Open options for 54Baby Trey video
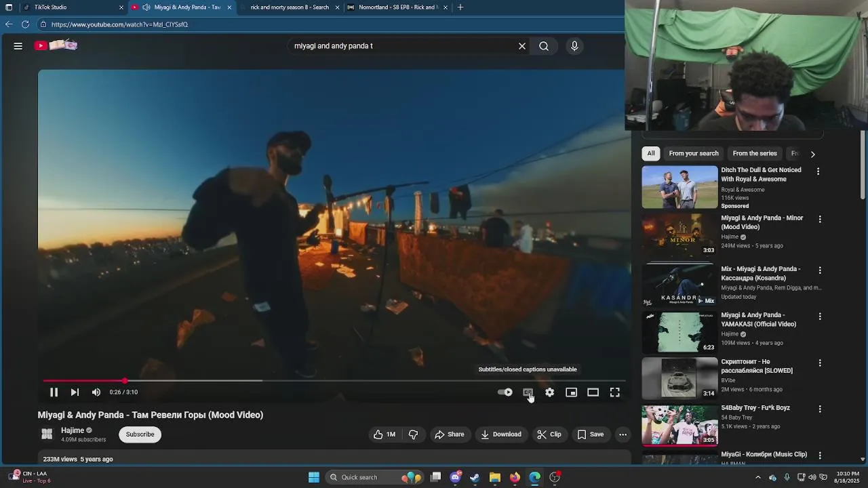868x488 pixels. coord(820,409)
